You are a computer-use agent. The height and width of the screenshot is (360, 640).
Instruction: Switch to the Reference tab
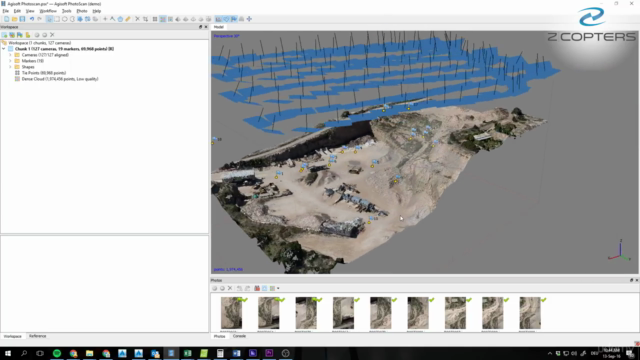click(x=38, y=336)
